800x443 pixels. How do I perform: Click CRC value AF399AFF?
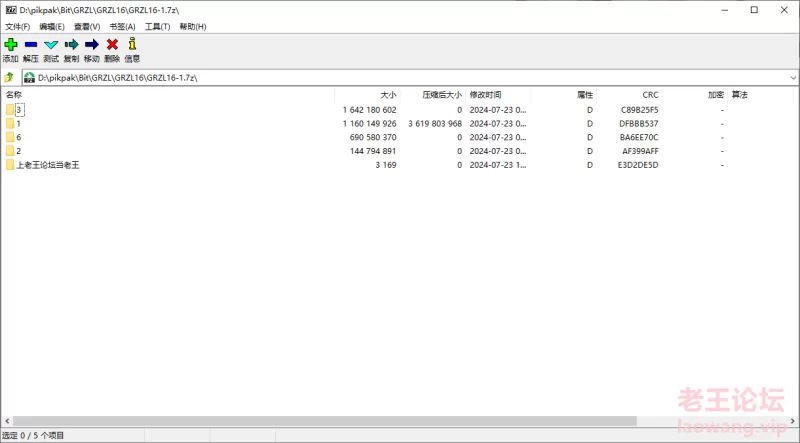640,151
